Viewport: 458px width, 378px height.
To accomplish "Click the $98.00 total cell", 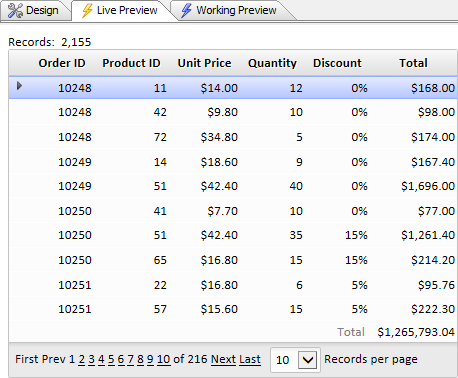I will pyautogui.click(x=436, y=112).
